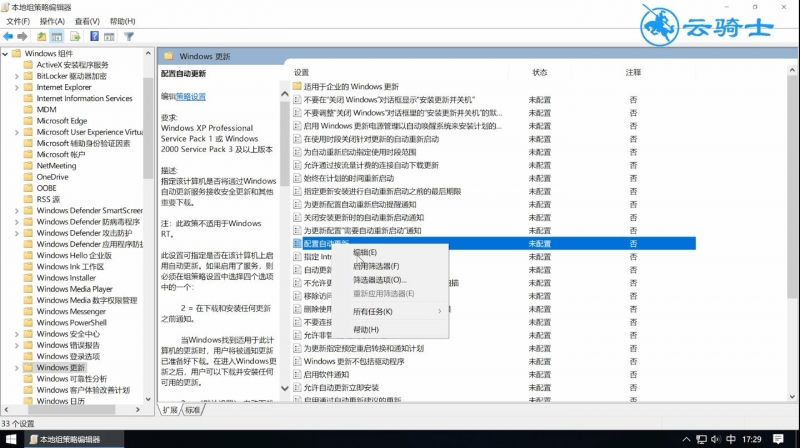Screen dimensions: 800x448
Task: Select Internet Information Services tree item
Action: point(84,98)
